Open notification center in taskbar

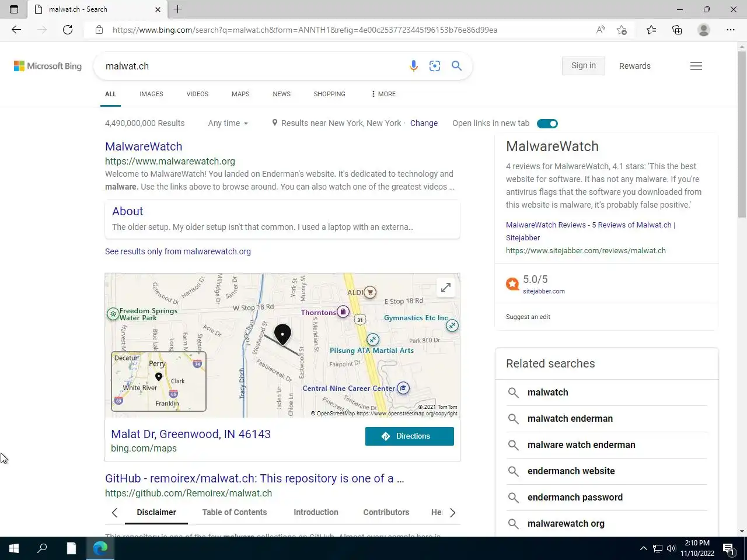point(729,548)
